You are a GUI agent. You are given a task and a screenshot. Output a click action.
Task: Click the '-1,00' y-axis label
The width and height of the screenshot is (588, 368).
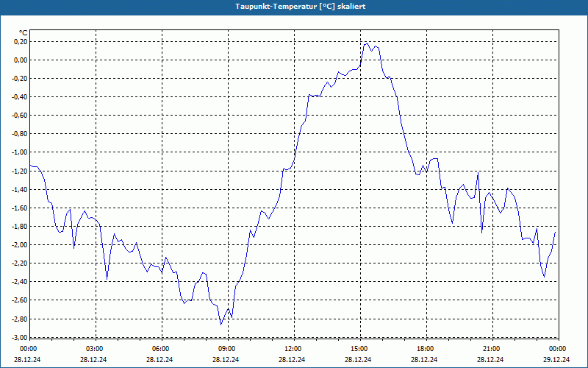click(x=21, y=152)
